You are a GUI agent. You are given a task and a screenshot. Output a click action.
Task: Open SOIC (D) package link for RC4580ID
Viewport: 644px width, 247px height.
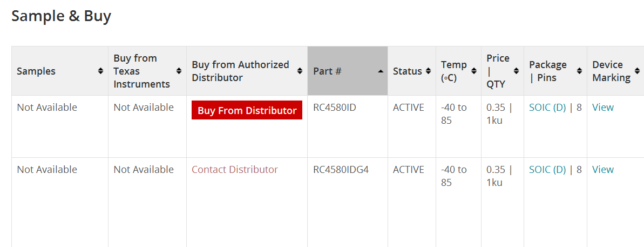coord(547,108)
